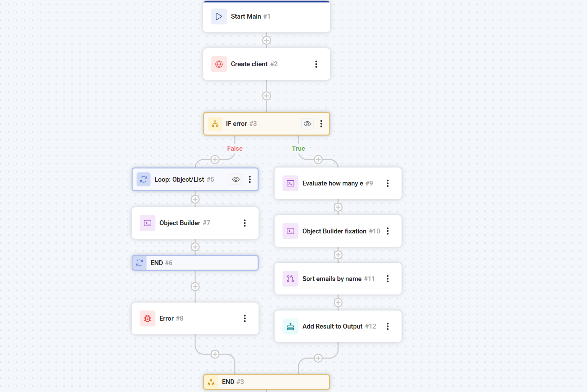Open options menu on Sort emails by name
Viewport: 587px width, 392px height.
pos(388,279)
